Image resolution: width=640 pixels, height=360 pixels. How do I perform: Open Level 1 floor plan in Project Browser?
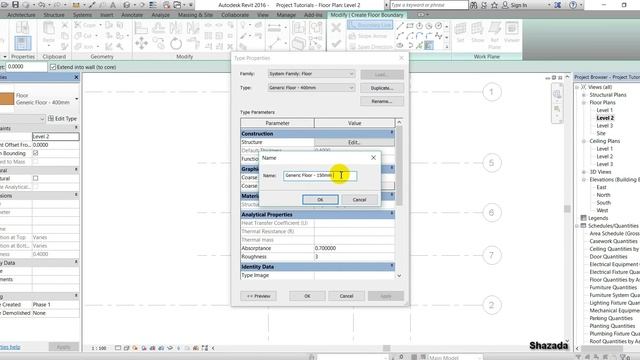604,110
